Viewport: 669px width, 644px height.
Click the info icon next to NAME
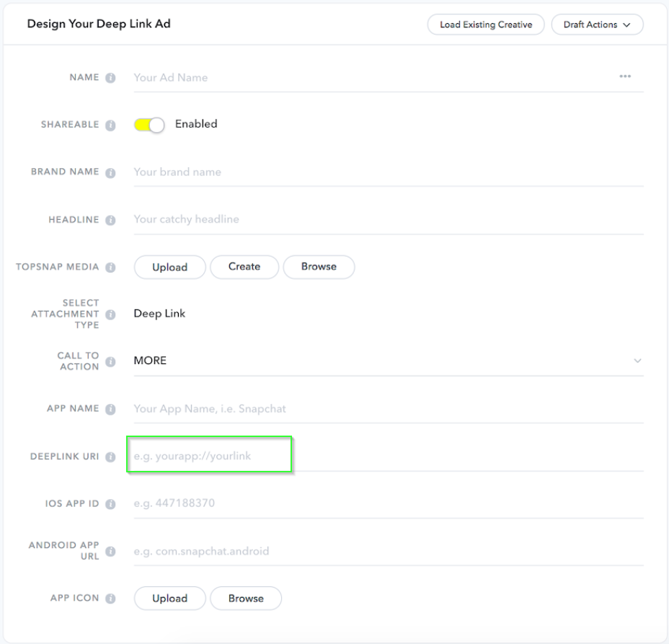[110, 78]
